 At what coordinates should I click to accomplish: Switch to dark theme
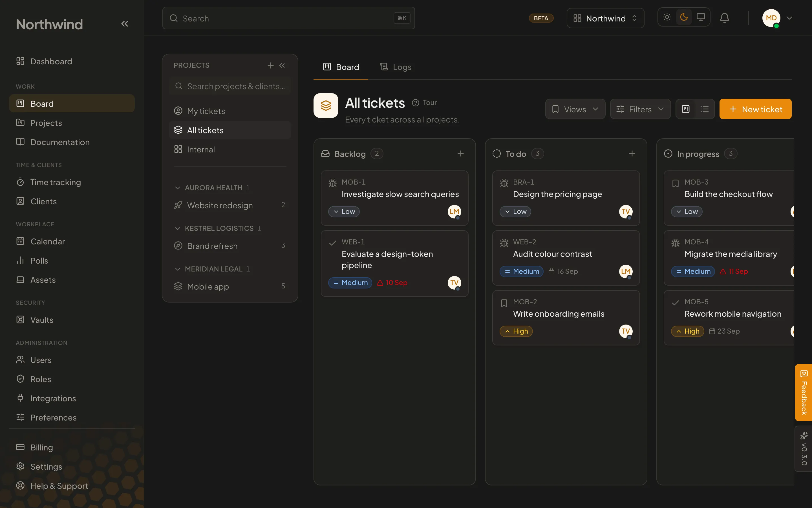click(684, 17)
